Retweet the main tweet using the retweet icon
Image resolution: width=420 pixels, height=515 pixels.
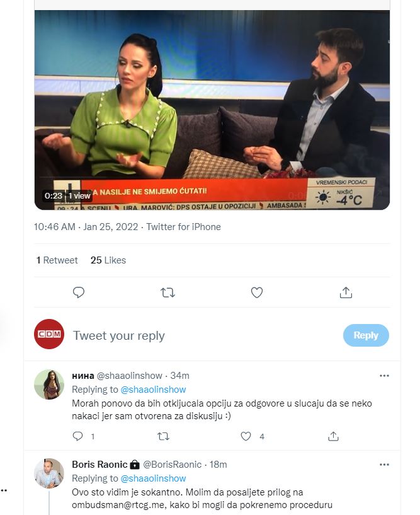[167, 292]
